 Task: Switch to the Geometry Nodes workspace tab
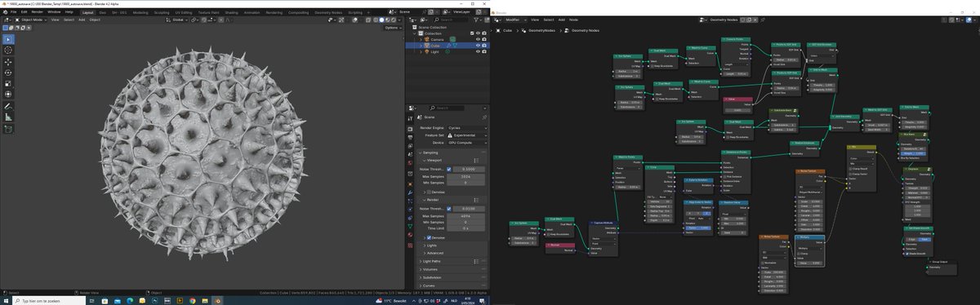pyautogui.click(x=327, y=12)
